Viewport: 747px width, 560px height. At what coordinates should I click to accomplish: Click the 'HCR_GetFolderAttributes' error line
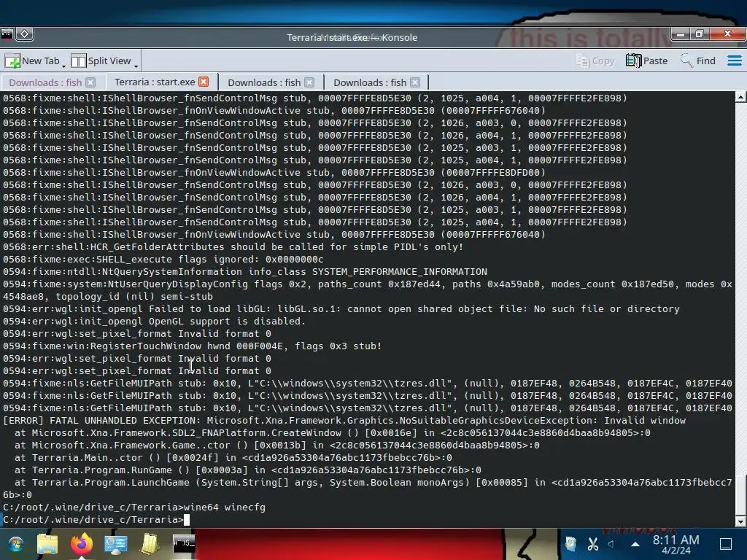pos(233,247)
